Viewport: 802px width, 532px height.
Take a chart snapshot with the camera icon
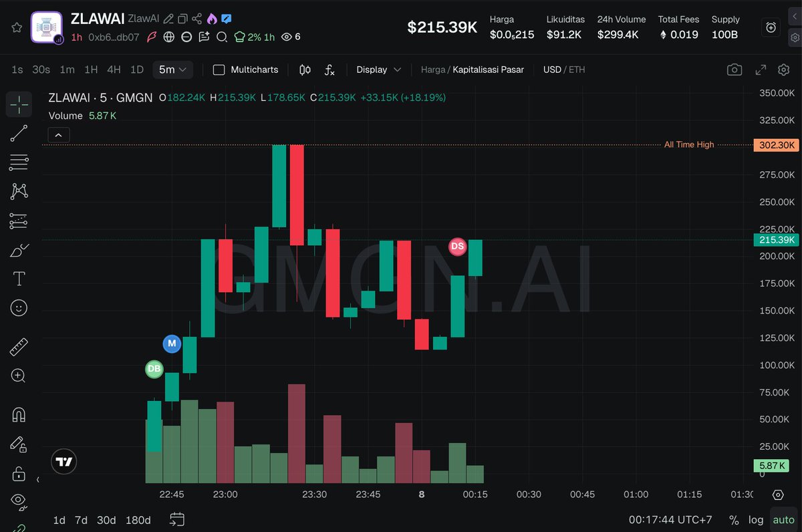tap(734, 70)
